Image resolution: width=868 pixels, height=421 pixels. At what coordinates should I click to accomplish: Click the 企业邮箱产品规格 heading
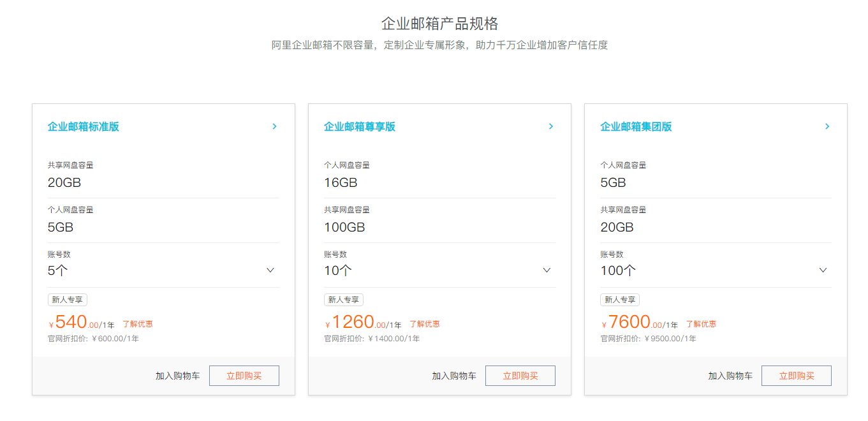(440, 24)
